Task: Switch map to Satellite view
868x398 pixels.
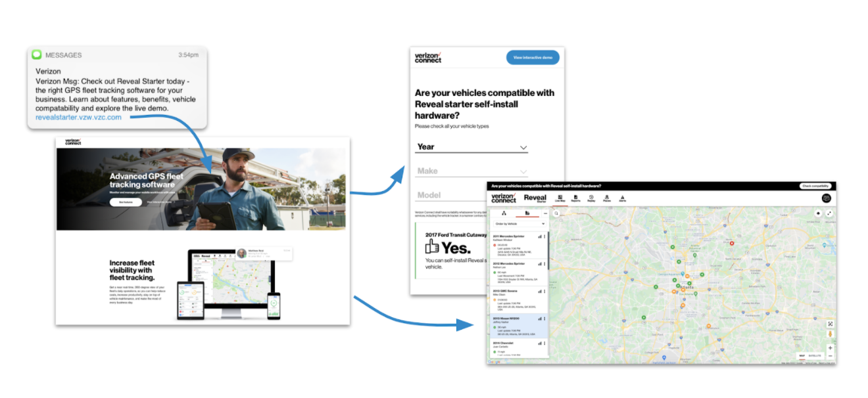Action: point(815,355)
